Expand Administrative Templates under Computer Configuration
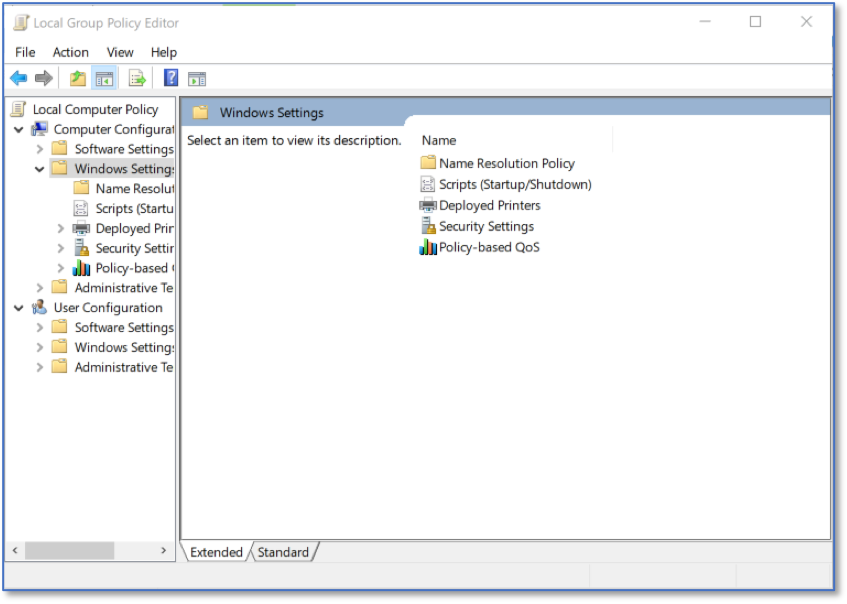This screenshot has width=847, height=604. click(39, 288)
